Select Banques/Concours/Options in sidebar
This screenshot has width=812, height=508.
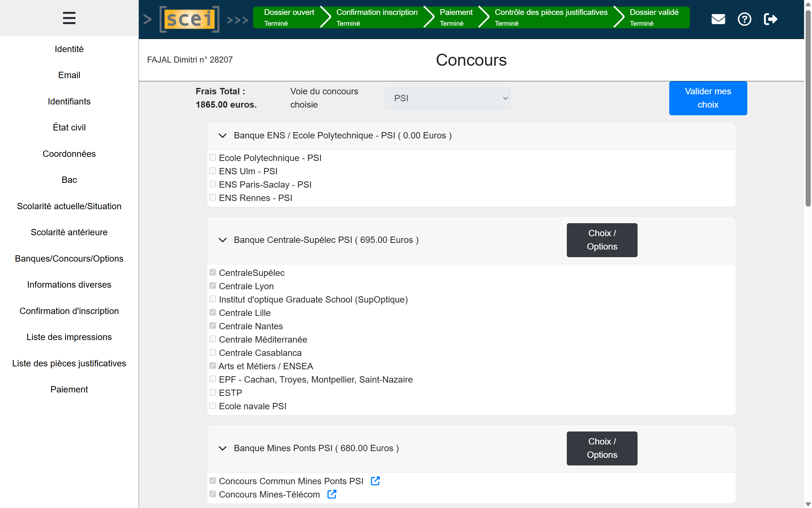[x=69, y=258]
